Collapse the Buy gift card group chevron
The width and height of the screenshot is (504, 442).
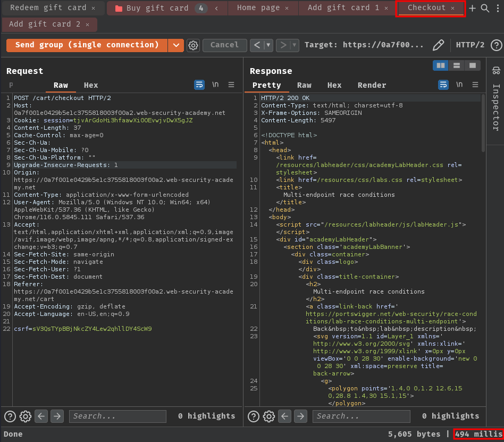pos(216,9)
